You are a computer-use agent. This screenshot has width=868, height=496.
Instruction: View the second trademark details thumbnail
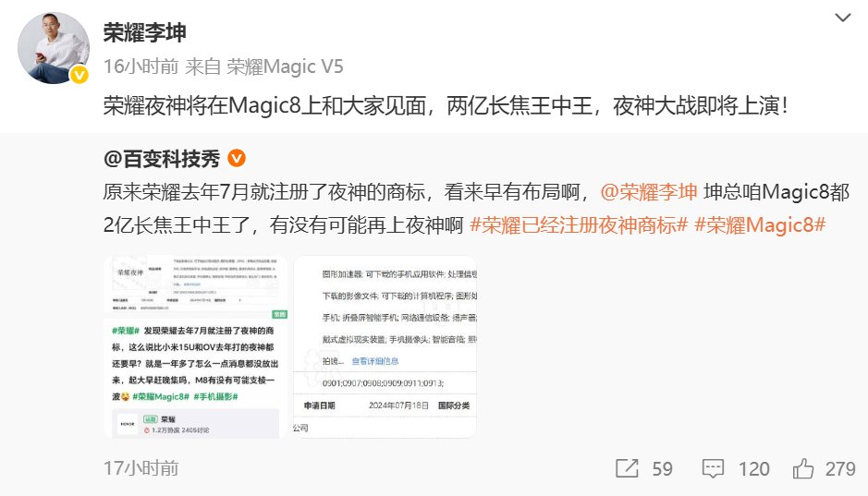(385, 346)
